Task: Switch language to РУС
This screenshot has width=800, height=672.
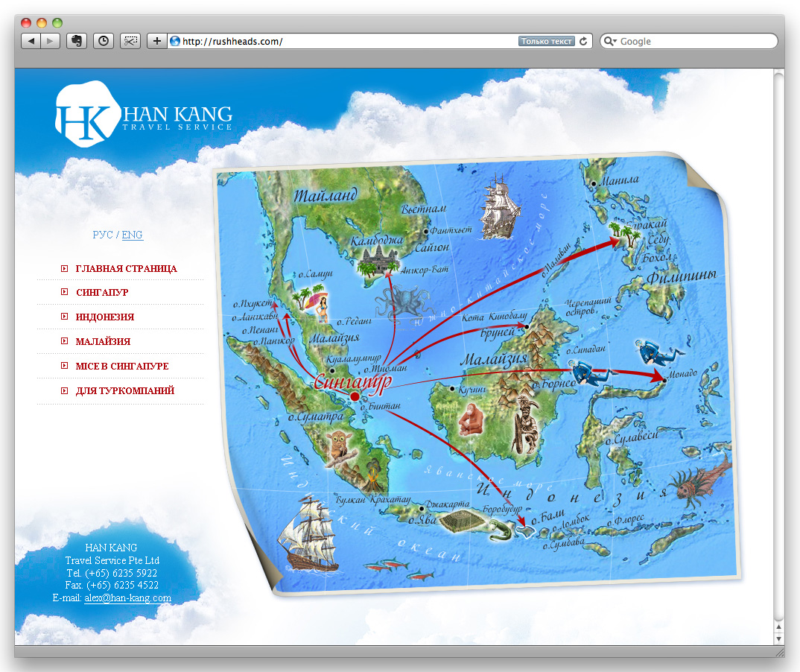Action: (103, 235)
